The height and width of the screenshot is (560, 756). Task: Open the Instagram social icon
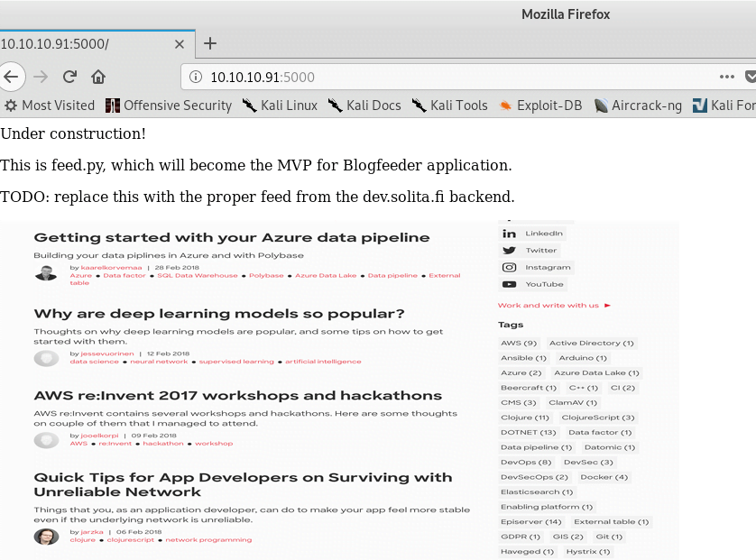click(537, 267)
